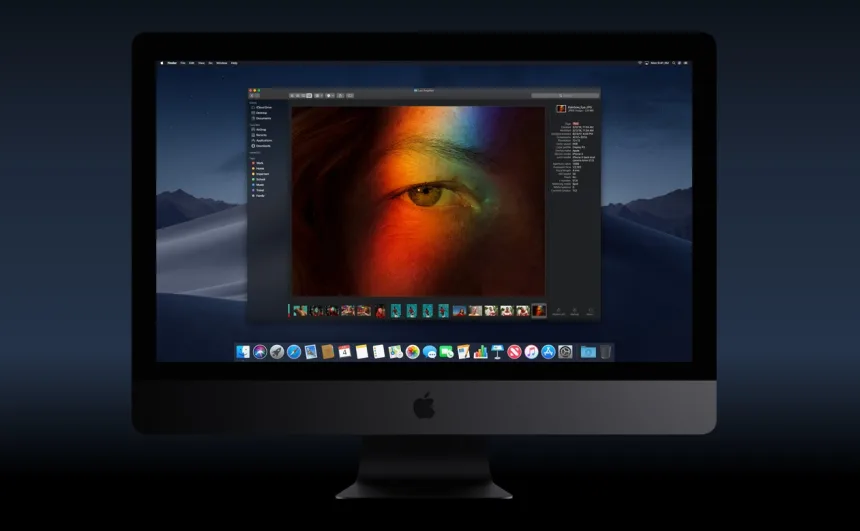Select the Important tag in sidebar
860x531 pixels.
click(x=262, y=174)
